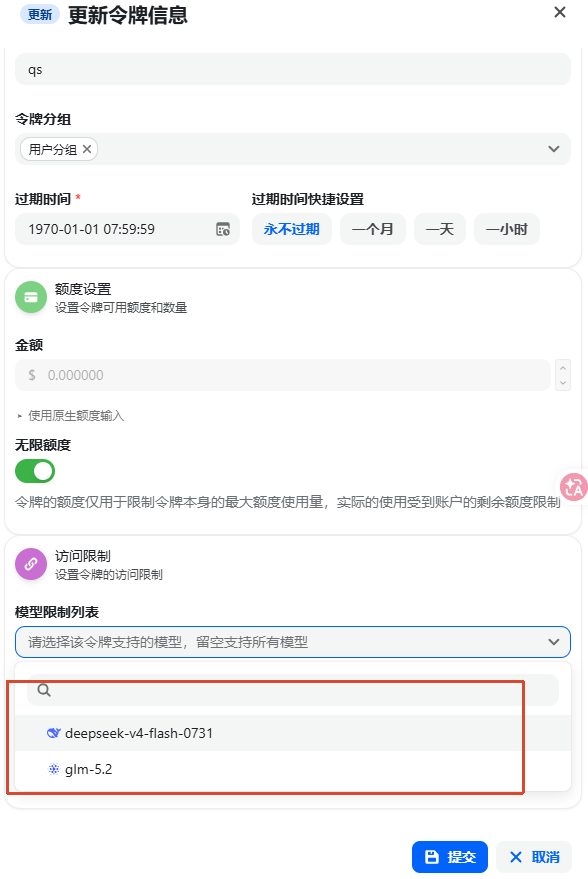Click the search magnifier in the model dropdown
Screen dimensions: 588x879
click(x=44, y=690)
